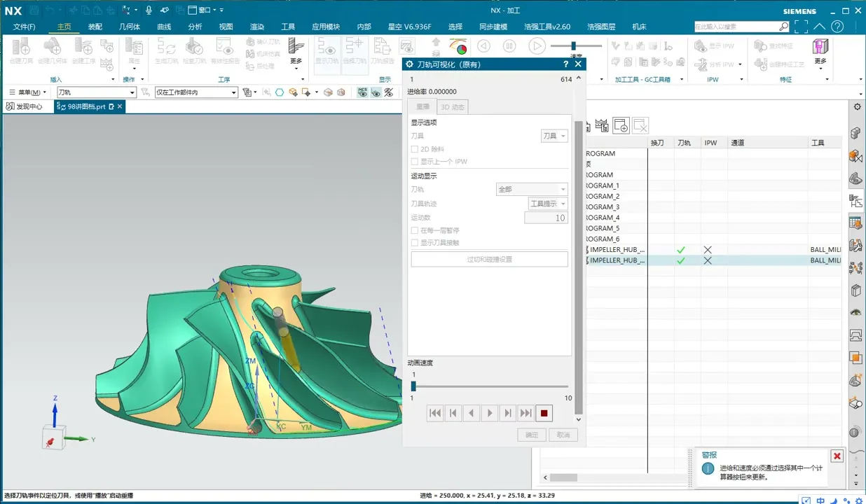Switch to the 3D 动态 tab
The image size is (866, 504).
tap(452, 107)
